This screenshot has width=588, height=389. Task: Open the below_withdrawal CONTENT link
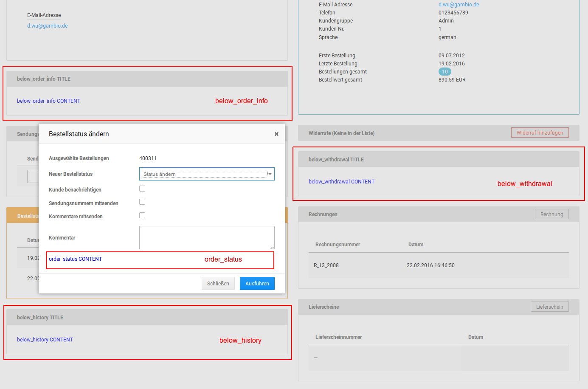click(341, 182)
